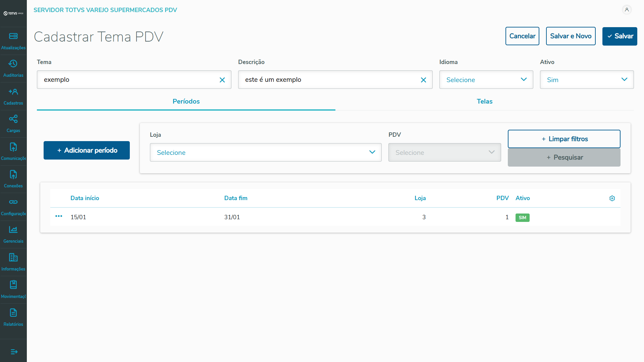
Task: Select the Períodos tab
Action: (x=186, y=101)
